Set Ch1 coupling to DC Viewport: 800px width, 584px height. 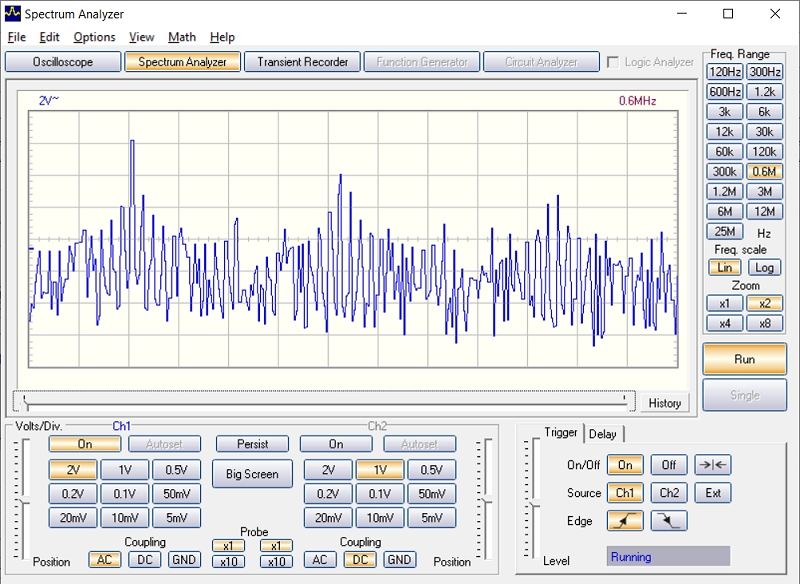pos(145,560)
